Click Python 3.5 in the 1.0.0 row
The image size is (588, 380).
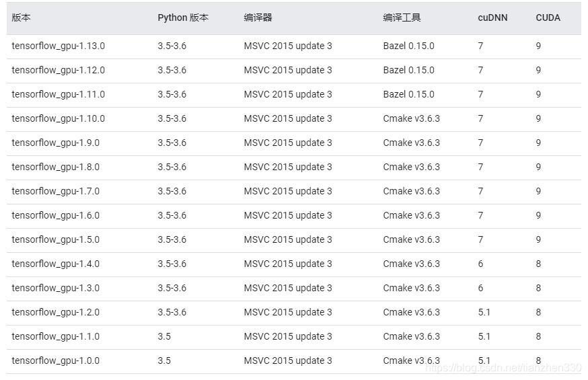coord(164,361)
